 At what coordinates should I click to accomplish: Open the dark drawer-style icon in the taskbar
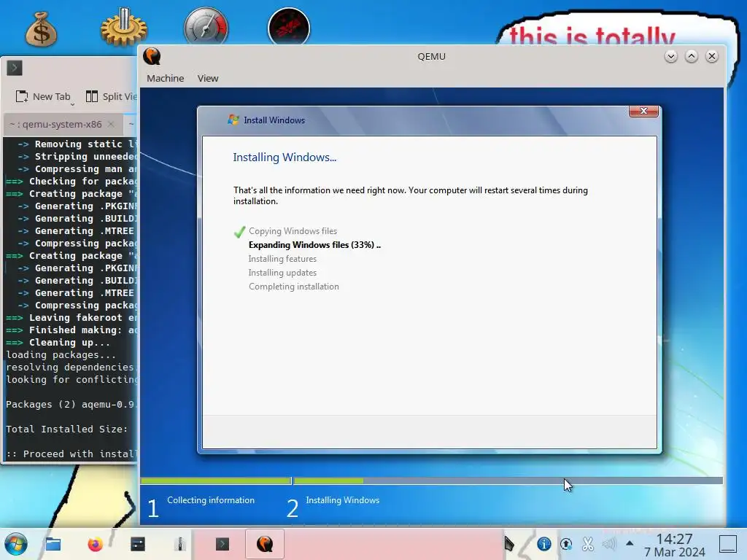click(x=138, y=544)
